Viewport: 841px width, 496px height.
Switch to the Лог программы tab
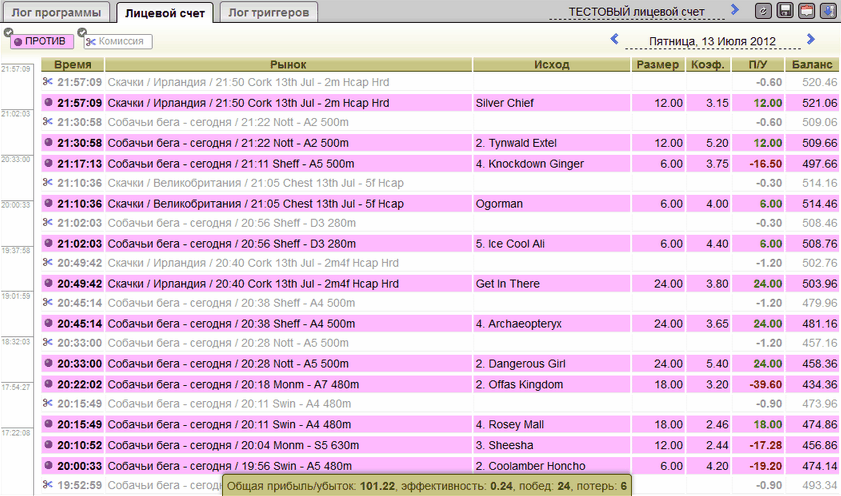[x=56, y=12]
